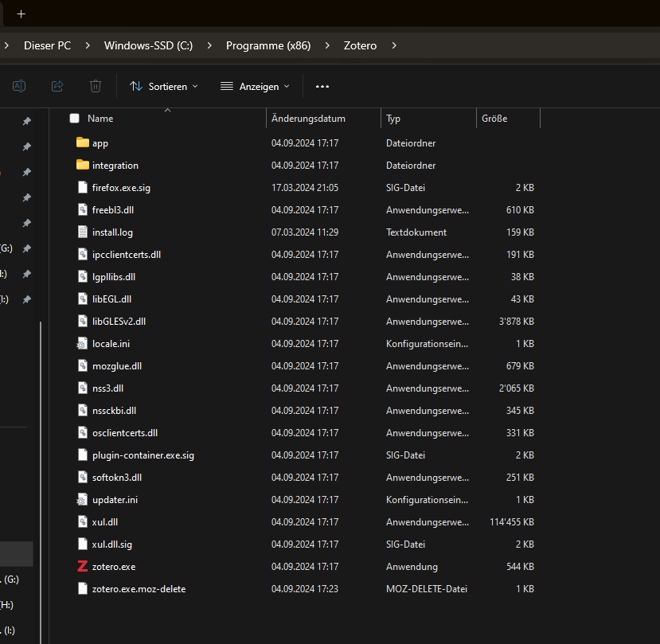
Task: Click the MOZ-DELETE-Datei type cell
Action: [427, 589]
